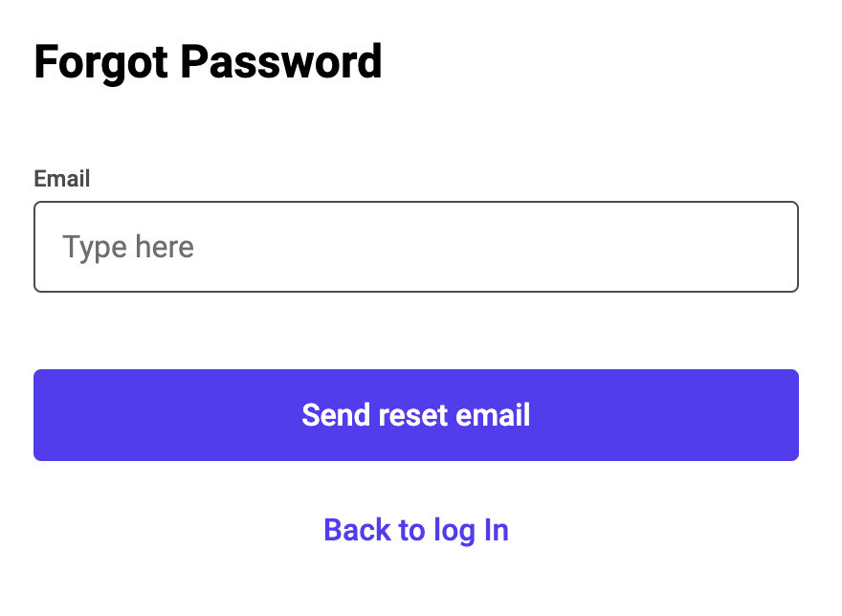Click the Email input field
This screenshot has height=616, width=842.
[x=415, y=247]
